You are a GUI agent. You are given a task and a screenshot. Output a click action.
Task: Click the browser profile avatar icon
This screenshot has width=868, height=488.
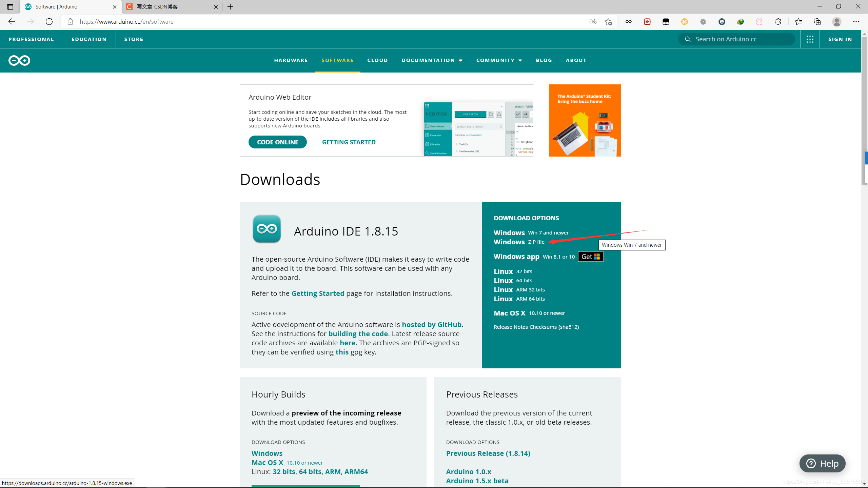(x=836, y=22)
